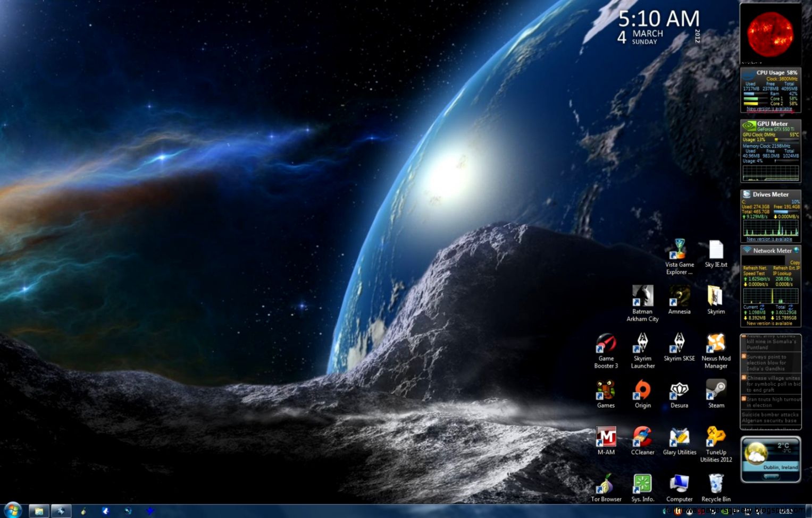Open Desura

[679, 392]
